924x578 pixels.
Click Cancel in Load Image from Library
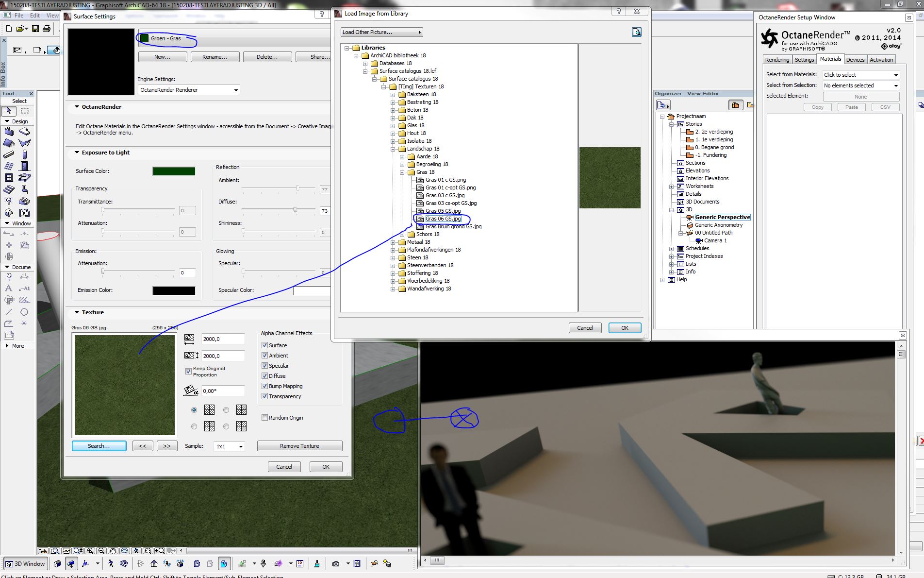585,328
